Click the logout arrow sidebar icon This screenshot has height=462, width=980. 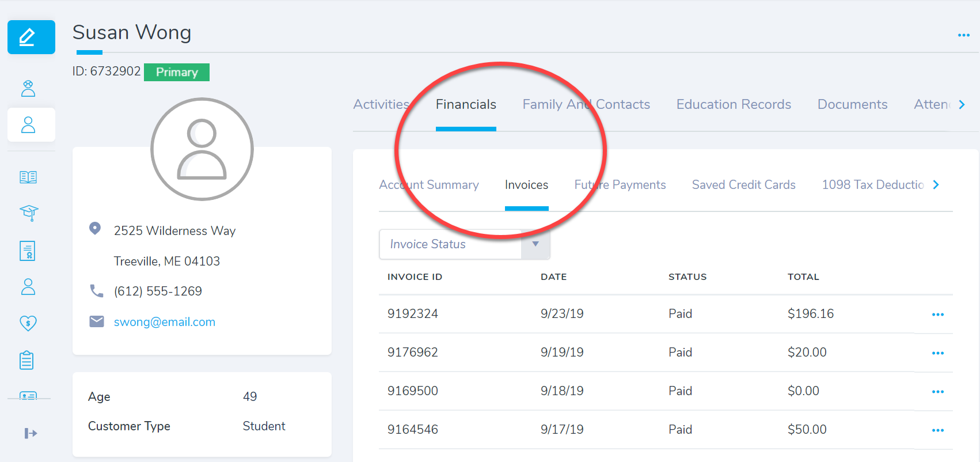click(31, 433)
